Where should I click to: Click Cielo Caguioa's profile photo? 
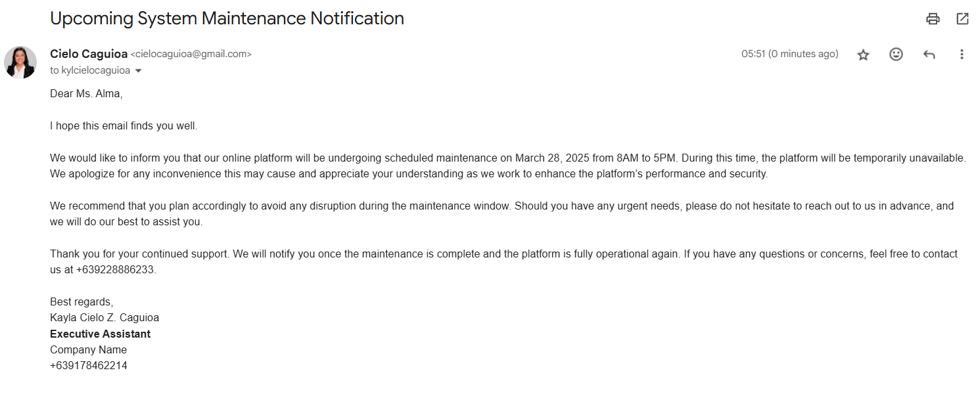[20, 62]
